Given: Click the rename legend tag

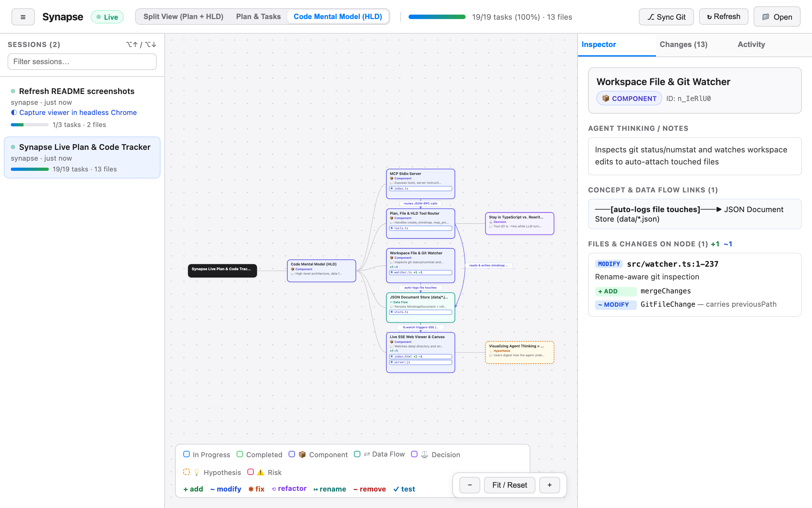Looking at the screenshot, I should click(x=330, y=489).
